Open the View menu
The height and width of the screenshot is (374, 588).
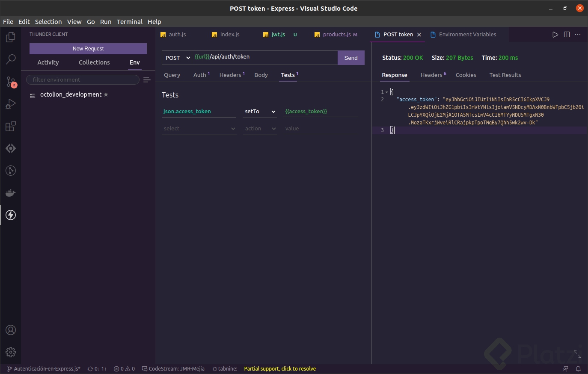click(74, 22)
